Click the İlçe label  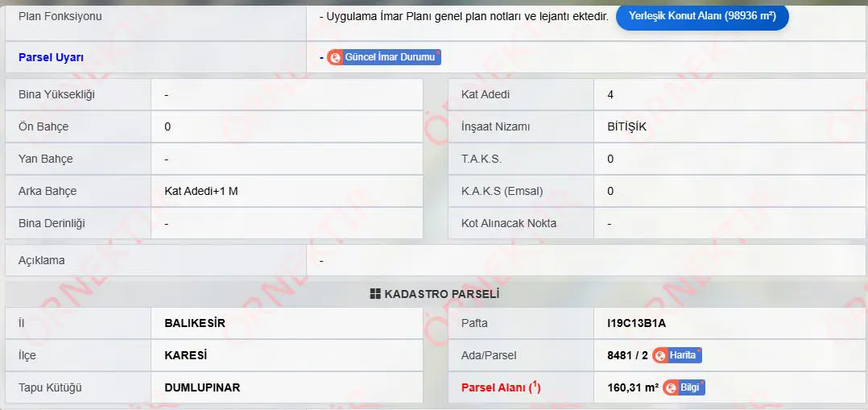pyautogui.click(x=27, y=355)
